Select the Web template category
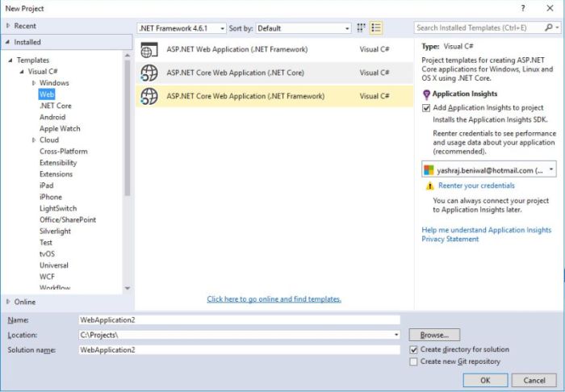Screen dimensions: 565x392 (x=47, y=94)
